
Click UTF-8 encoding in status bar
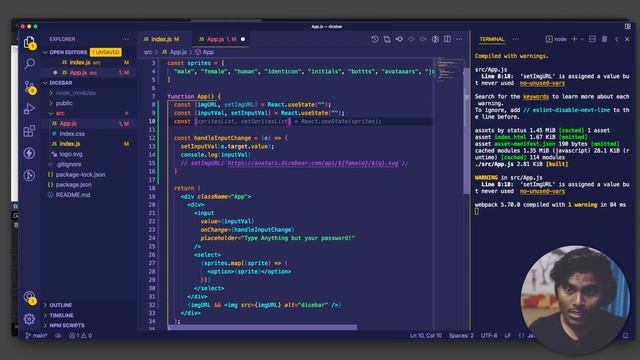click(x=489, y=336)
